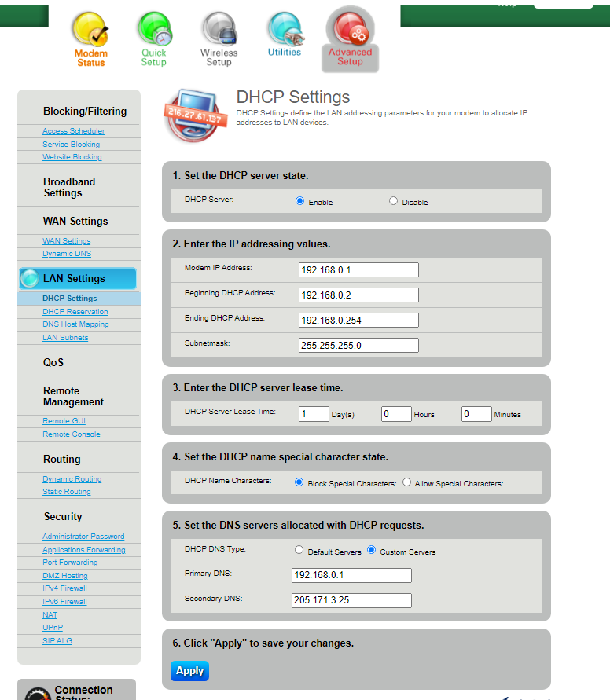Open Administrator Password link
Viewport: 610px width, 700px height.
click(x=83, y=536)
